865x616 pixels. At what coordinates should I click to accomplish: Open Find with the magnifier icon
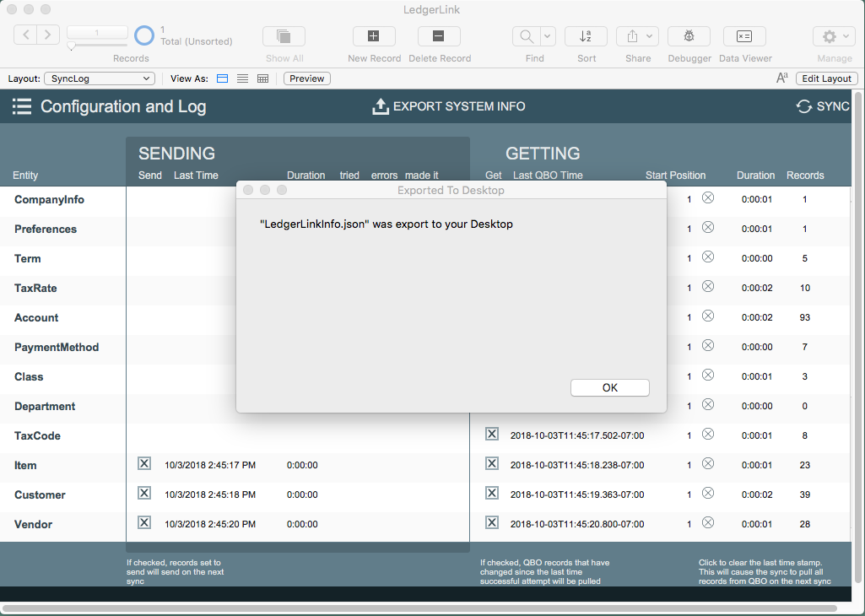pyautogui.click(x=527, y=36)
